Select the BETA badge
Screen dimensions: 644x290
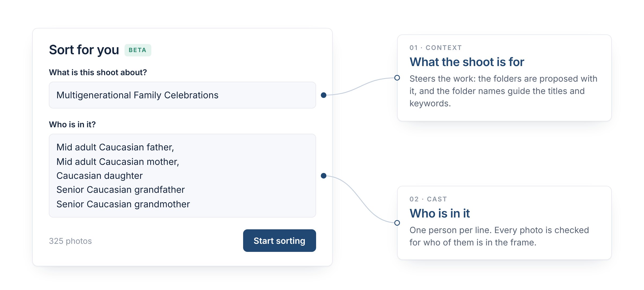point(138,50)
